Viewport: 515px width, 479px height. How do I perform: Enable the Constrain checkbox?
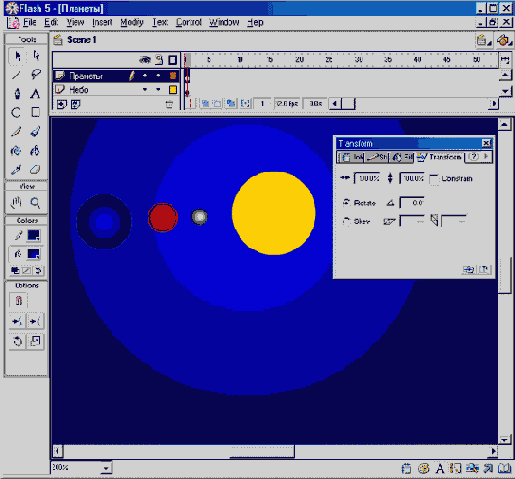[434, 179]
